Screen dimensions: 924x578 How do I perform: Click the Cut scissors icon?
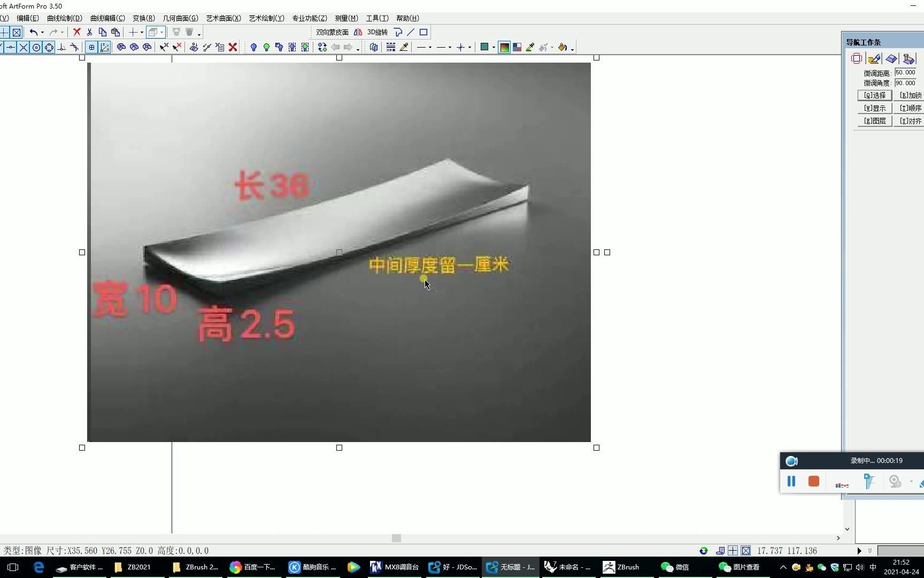(89, 32)
